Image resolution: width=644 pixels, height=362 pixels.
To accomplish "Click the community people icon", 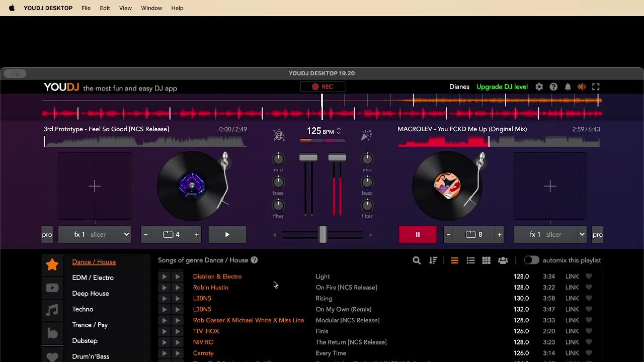I will point(503,260).
